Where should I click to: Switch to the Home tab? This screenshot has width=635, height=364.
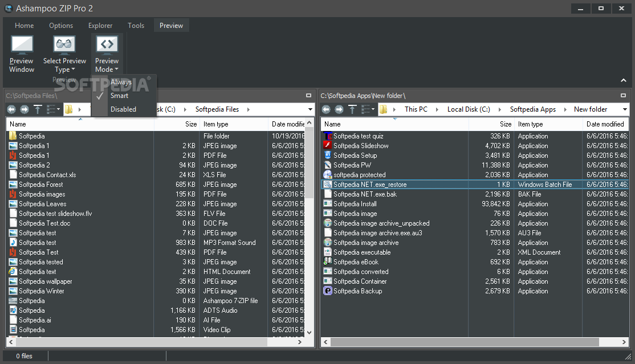click(x=25, y=26)
